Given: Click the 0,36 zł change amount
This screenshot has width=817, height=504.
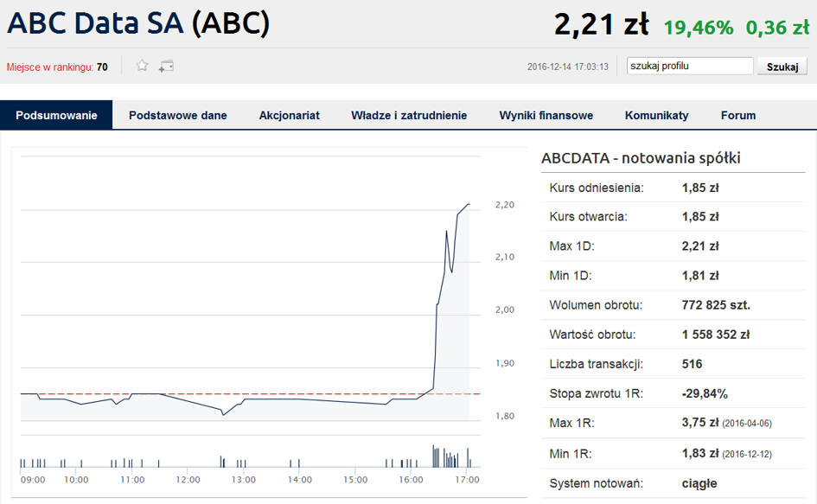Looking at the screenshot, I should click(x=777, y=28).
